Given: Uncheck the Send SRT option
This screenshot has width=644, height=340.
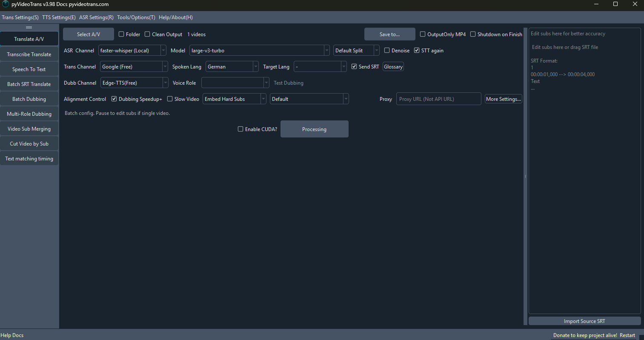Looking at the screenshot, I should point(354,67).
